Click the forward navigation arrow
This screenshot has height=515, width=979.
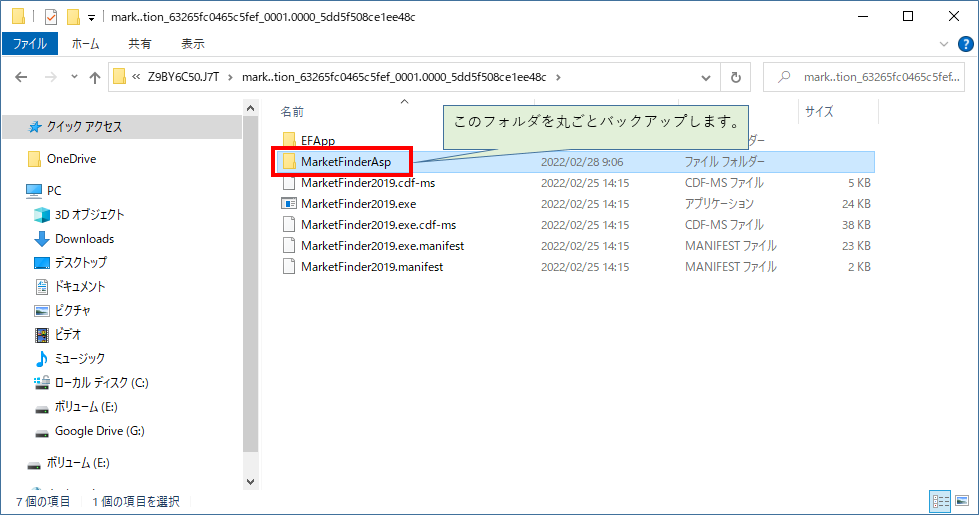click(51, 77)
